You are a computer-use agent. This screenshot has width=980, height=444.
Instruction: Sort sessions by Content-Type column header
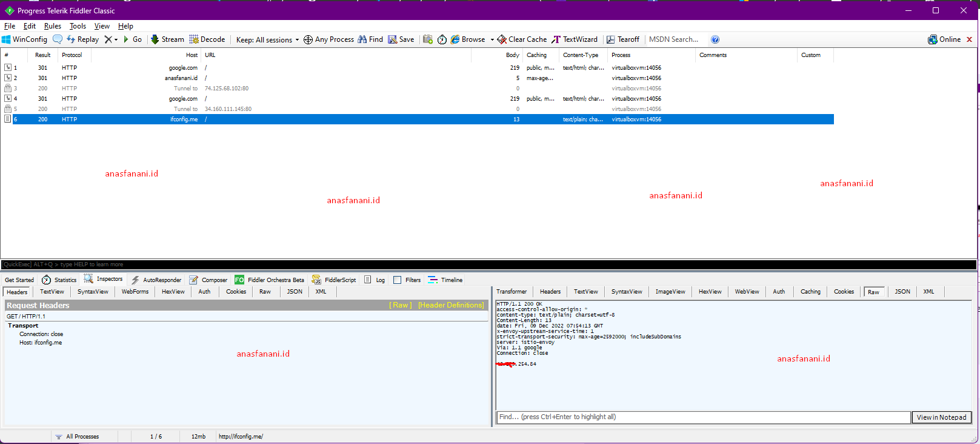coord(584,55)
